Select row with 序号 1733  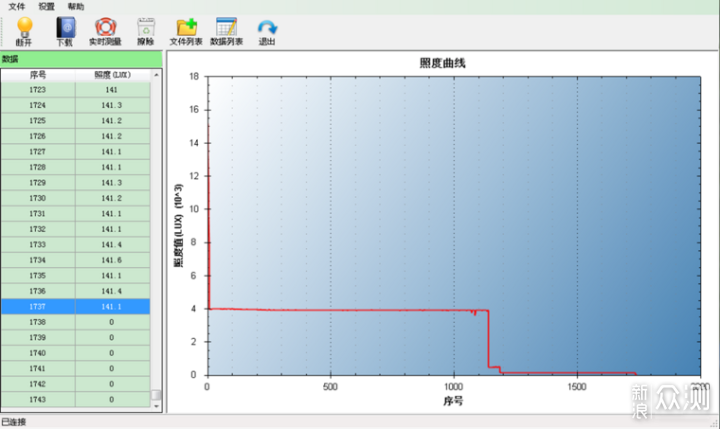coord(75,245)
